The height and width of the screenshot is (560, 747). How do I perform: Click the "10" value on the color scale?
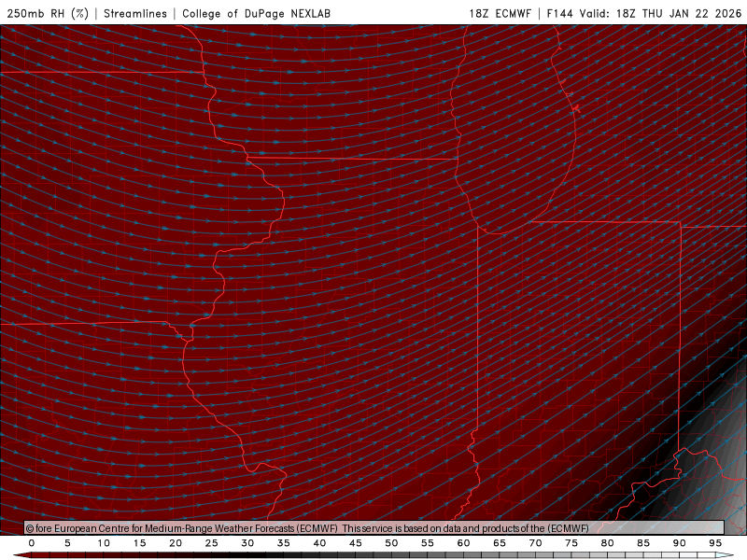click(104, 543)
